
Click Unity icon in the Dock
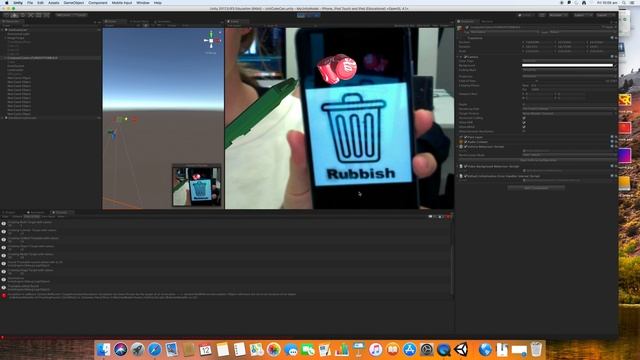pyautogui.click(x=461, y=350)
